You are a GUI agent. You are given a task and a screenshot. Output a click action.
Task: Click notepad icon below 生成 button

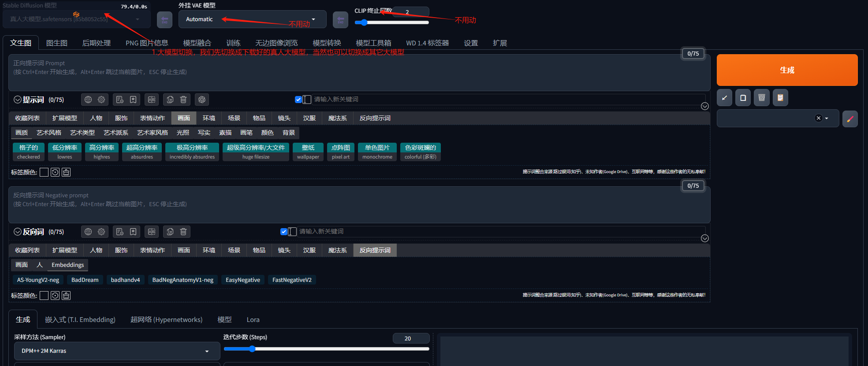[743, 98]
